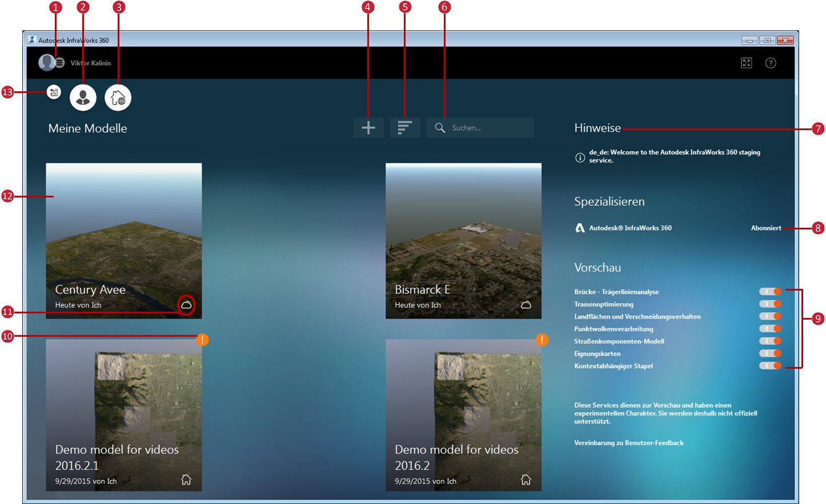Toggle the Kontextabhängiger Stapel switch

(770, 366)
